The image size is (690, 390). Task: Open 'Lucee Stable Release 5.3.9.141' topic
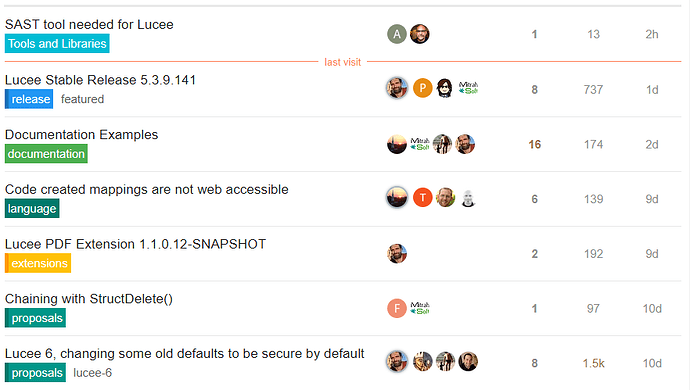click(100, 80)
